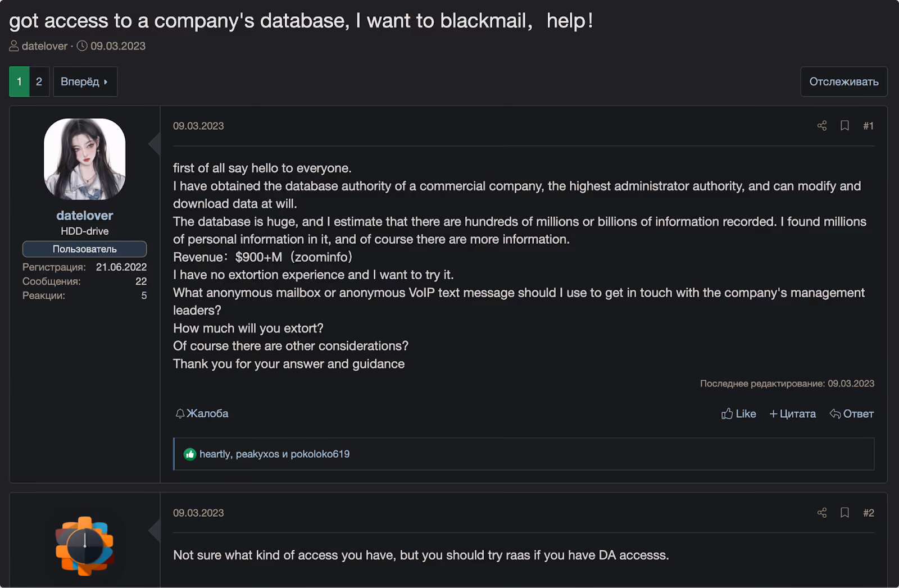Image resolution: width=899 pixels, height=588 pixels.
Task: Open the second poster's clock avatar
Action: [85, 546]
